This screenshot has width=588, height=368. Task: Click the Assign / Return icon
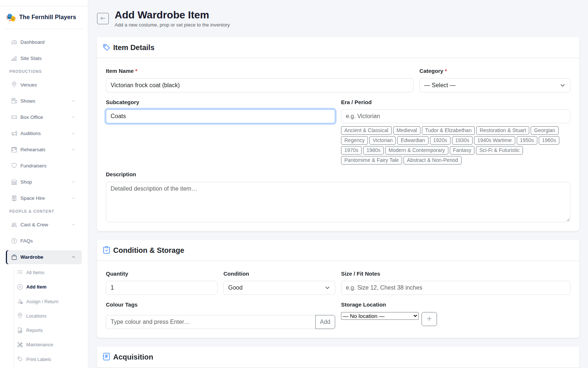[x=20, y=301]
